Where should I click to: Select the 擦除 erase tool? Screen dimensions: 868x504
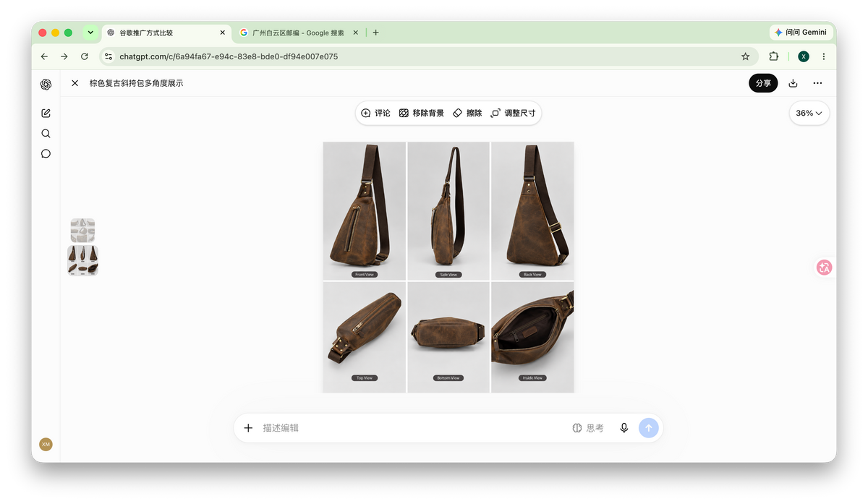467,113
